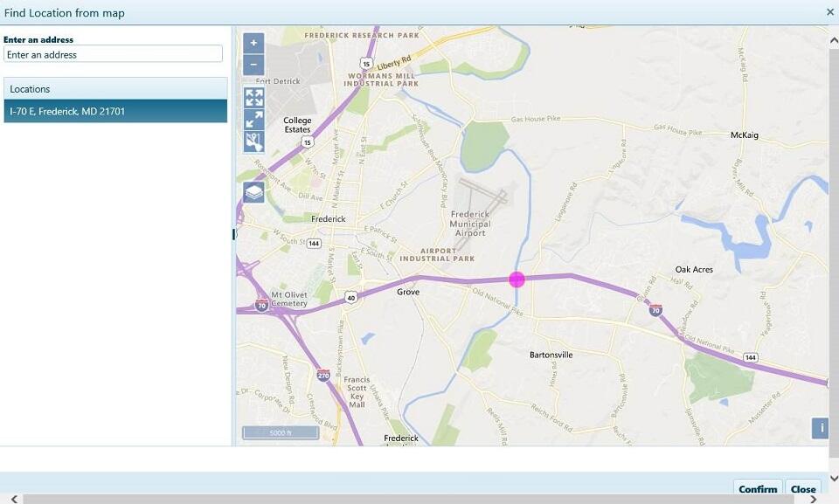
Task: Select the previous extent arrows icon
Action: click(x=253, y=120)
